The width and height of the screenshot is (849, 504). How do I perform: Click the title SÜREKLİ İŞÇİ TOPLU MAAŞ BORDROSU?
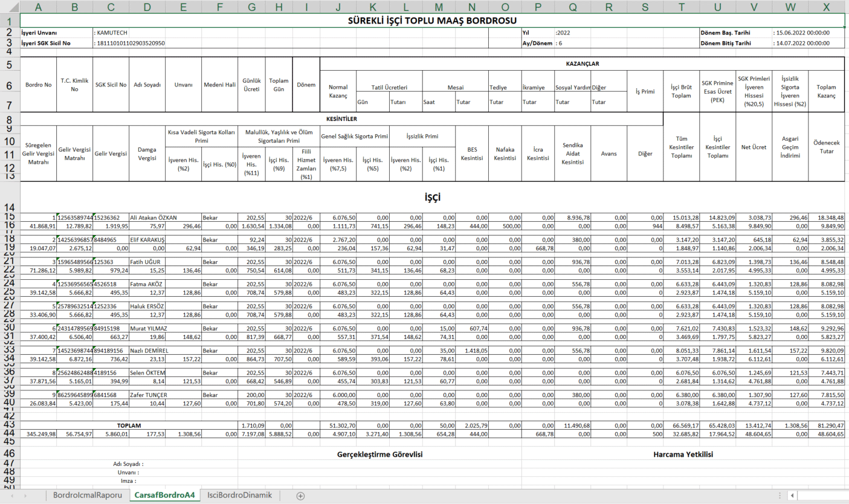pyautogui.click(x=432, y=21)
